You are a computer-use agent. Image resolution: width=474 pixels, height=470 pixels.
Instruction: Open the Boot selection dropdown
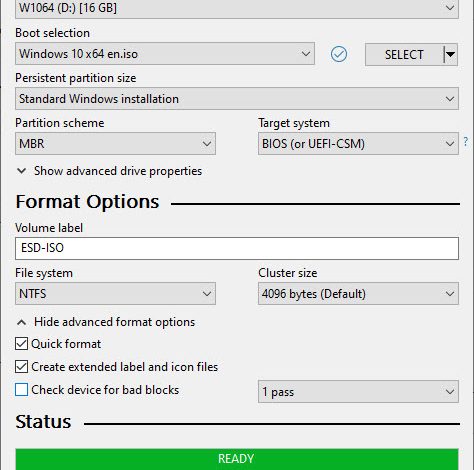point(165,54)
